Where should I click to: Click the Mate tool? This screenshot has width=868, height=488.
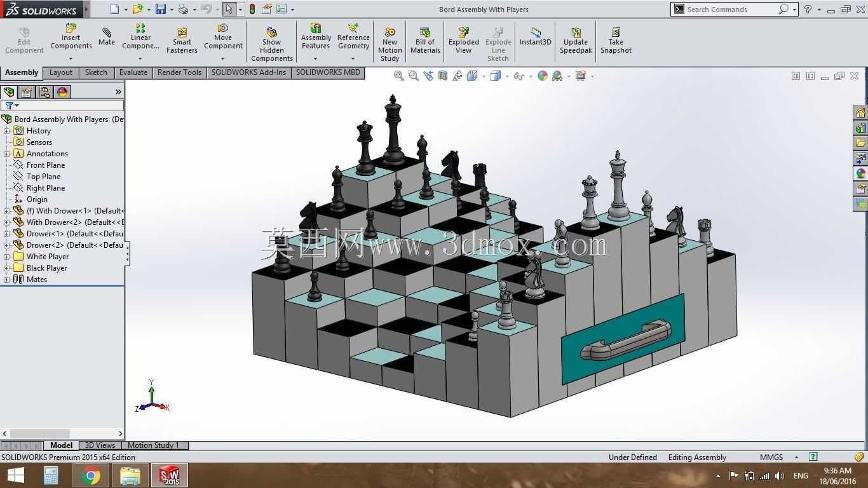107,36
